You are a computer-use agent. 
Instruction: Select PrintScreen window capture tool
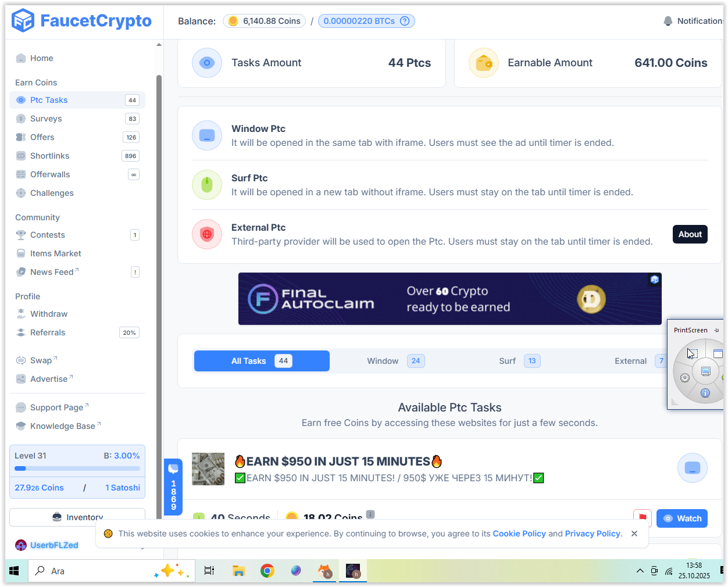(x=718, y=353)
